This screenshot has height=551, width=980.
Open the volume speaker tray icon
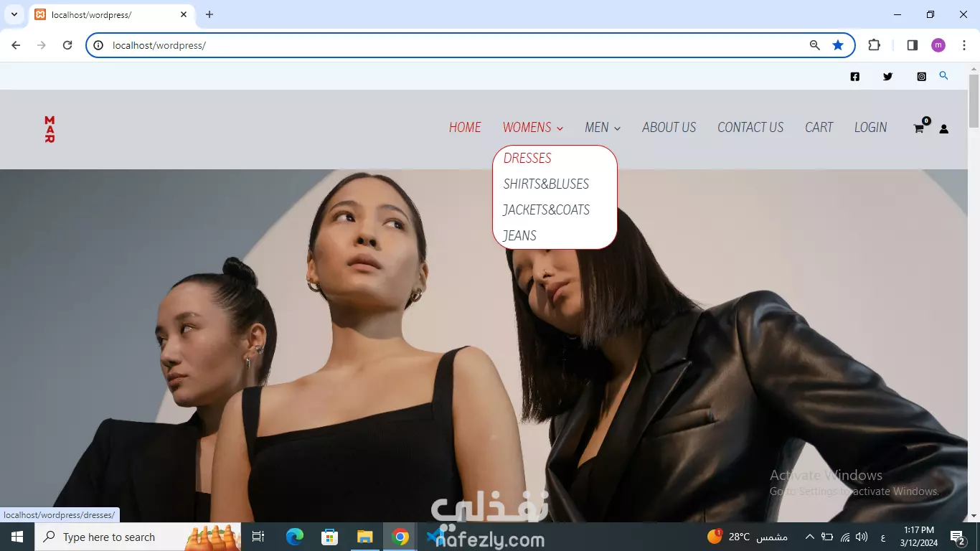coord(862,537)
